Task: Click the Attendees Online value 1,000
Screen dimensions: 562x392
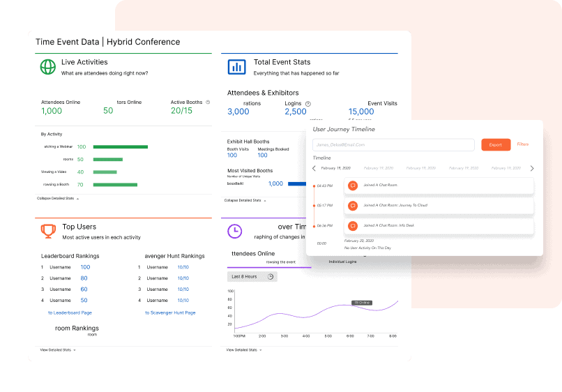Action: [52, 111]
